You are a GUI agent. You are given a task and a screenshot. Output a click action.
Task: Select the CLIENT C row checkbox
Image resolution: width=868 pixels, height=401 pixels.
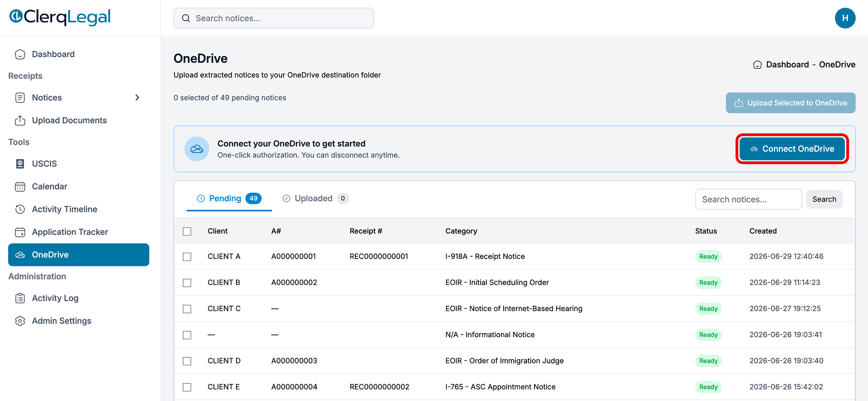[187, 309]
